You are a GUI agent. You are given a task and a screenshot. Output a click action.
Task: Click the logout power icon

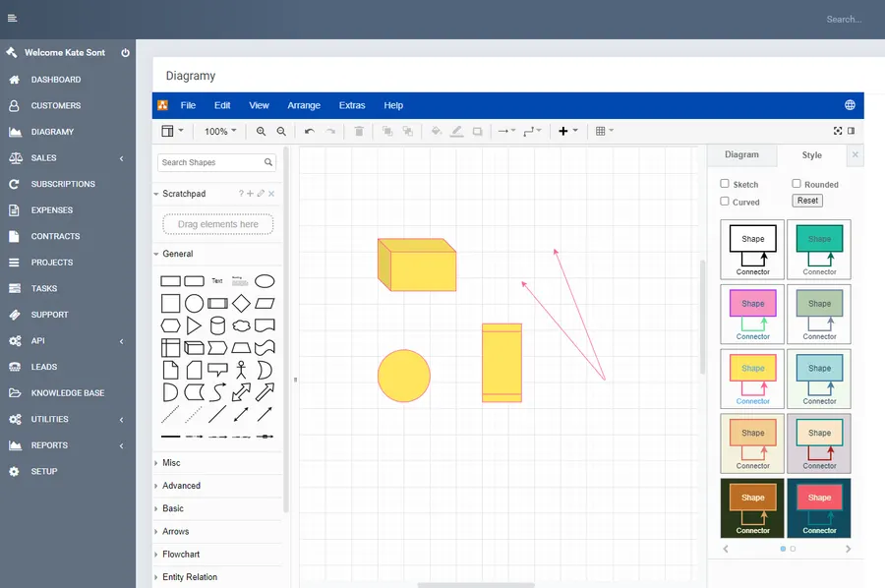[x=125, y=52]
